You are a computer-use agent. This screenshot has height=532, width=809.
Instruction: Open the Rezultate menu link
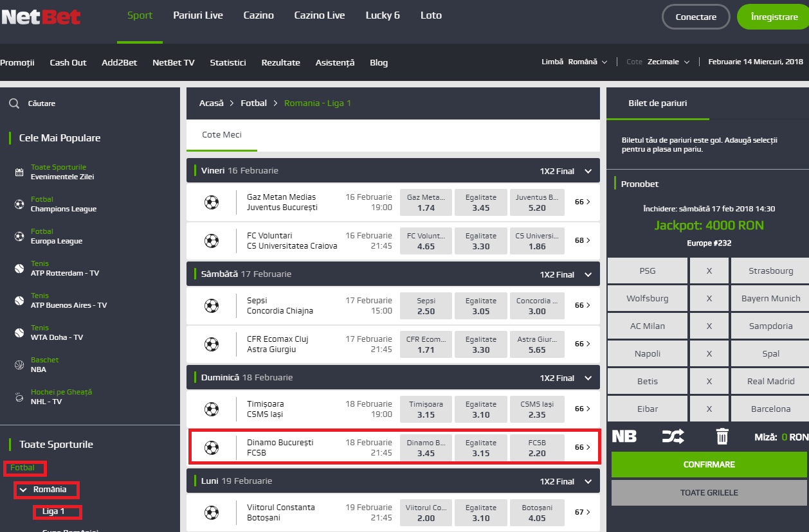280,63
